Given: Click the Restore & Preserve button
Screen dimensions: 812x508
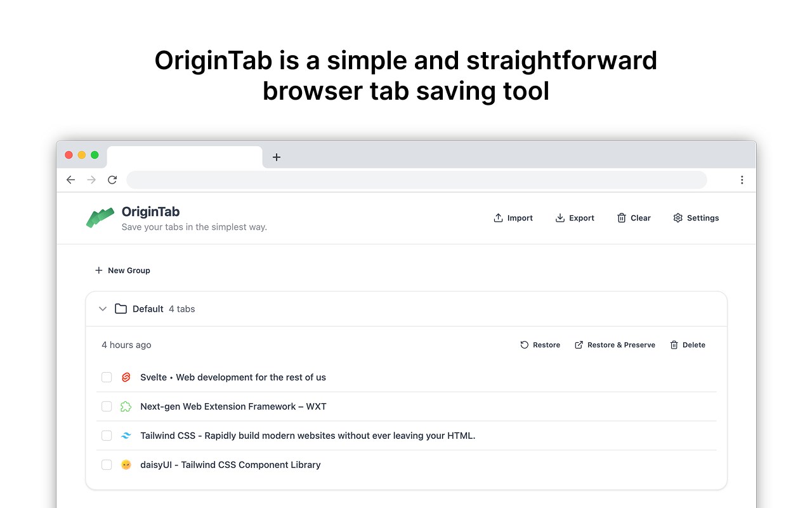Looking at the screenshot, I should pos(615,345).
